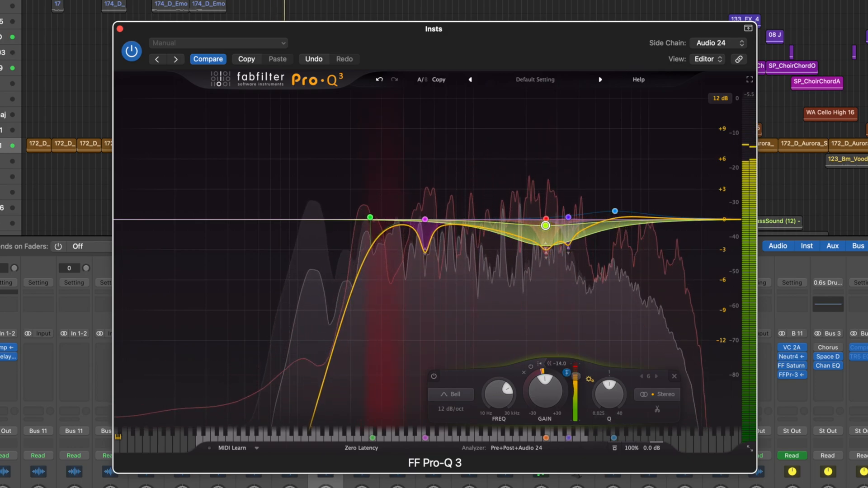The image size is (868, 488).
Task: Click the plugin window expand icon top-right
Action: coord(748,28)
